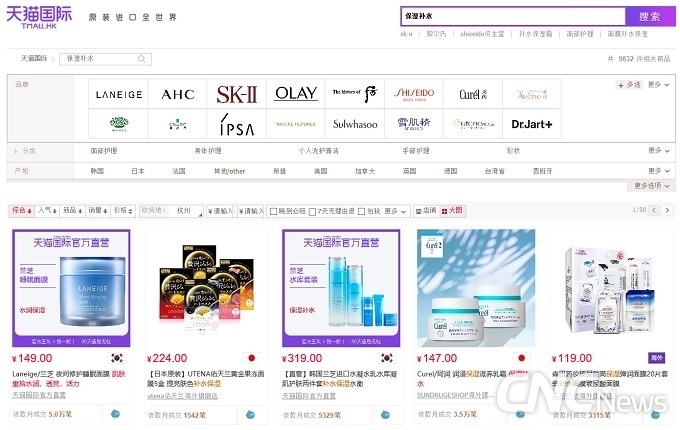Click the magnifier icon in breadcrumb search box
The height and width of the screenshot is (430, 680).
point(141,59)
